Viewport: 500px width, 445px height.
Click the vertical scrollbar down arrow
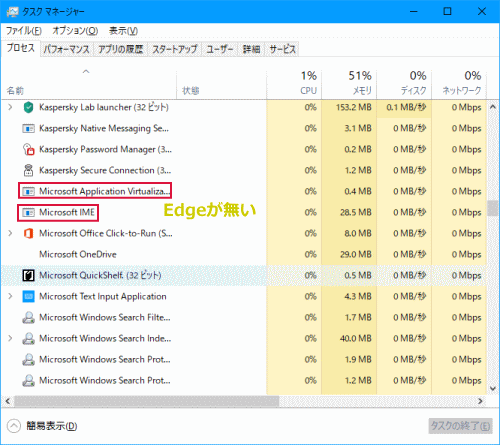[x=493, y=388]
